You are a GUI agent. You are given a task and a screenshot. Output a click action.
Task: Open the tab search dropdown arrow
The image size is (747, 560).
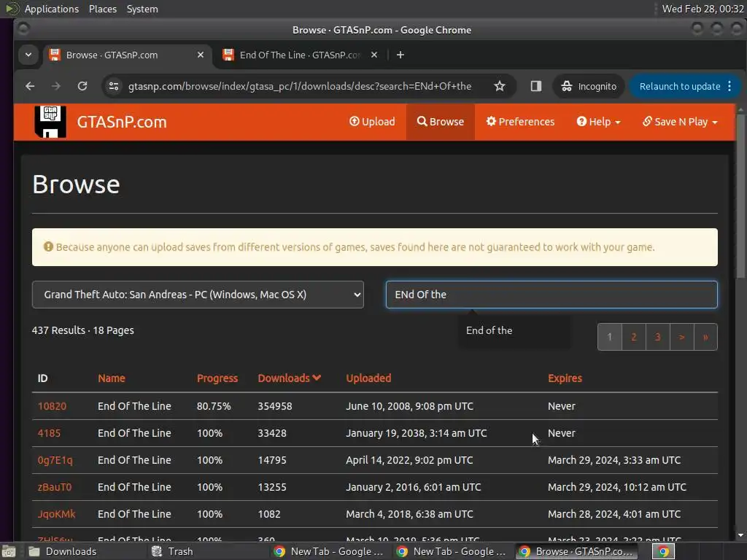point(28,55)
